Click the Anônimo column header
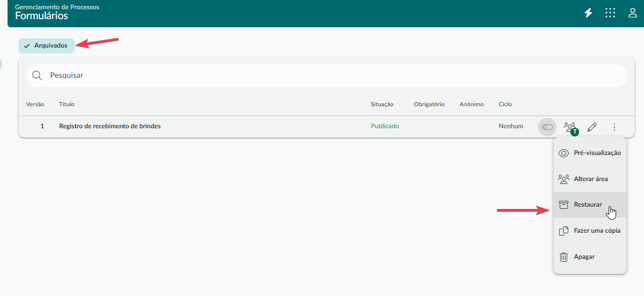The width and height of the screenshot is (644, 296). click(x=471, y=104)
